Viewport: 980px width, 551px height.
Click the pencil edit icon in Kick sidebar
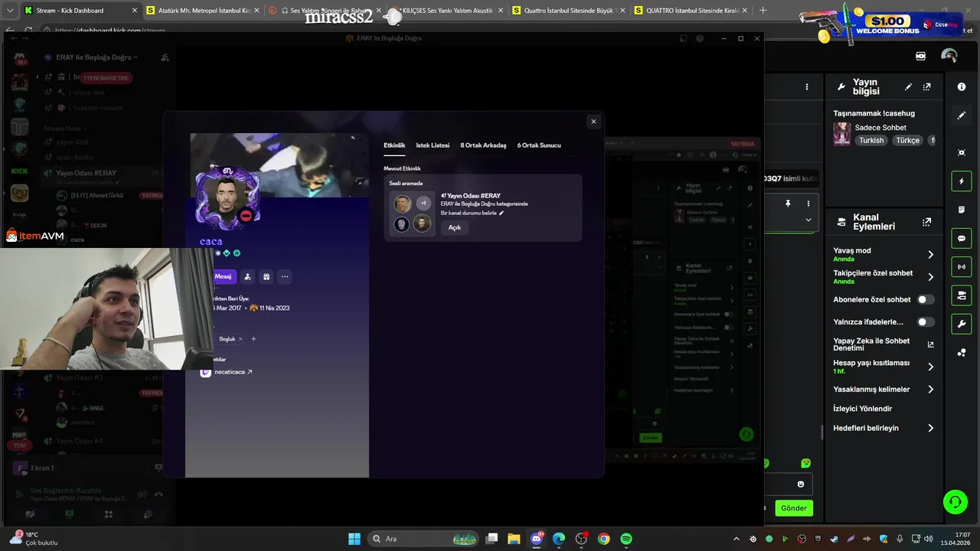pos(962,116)
